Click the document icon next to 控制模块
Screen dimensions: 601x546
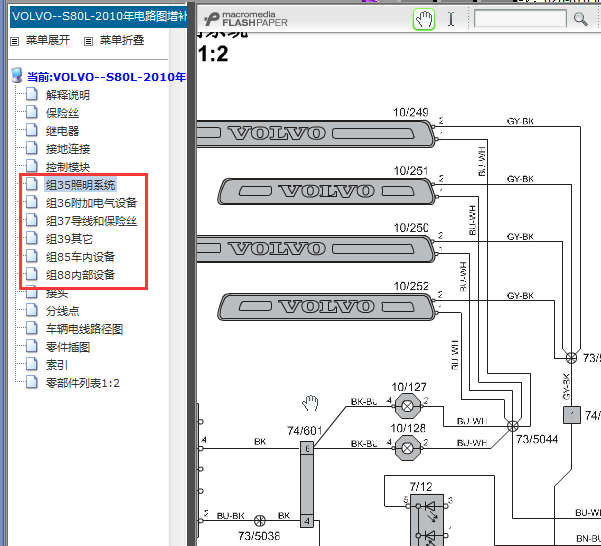[32, 166]
